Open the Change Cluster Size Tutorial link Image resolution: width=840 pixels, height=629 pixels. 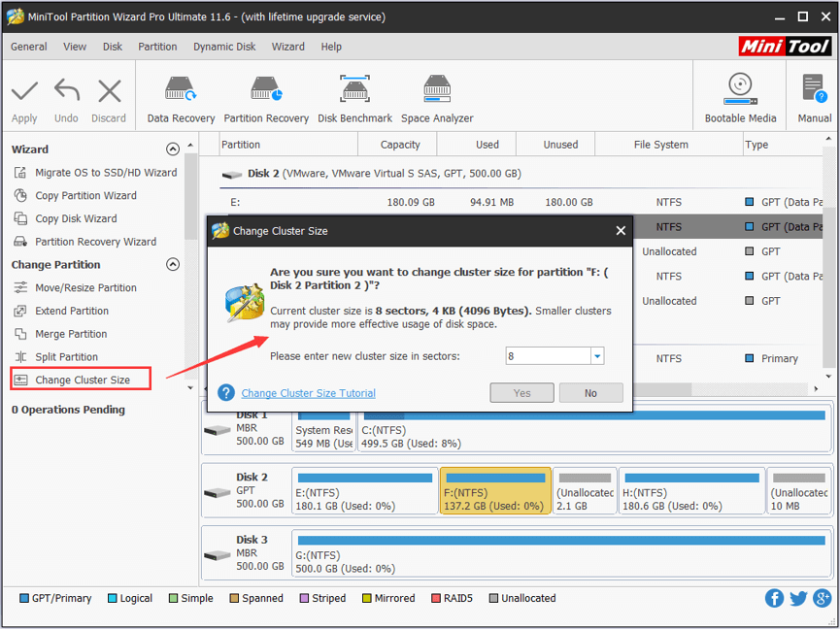pyautogui.click(x=308, y=392)
